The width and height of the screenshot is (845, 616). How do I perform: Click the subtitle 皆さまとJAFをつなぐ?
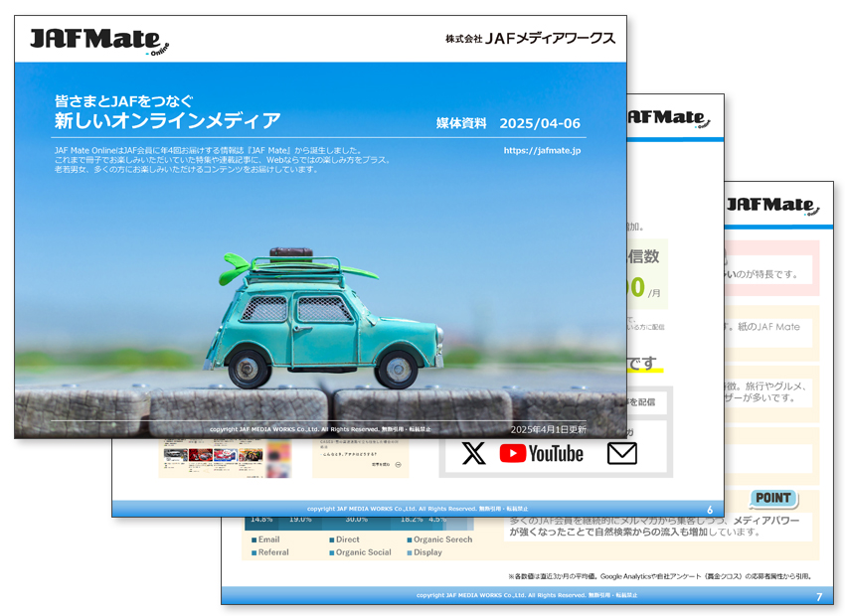123,100
